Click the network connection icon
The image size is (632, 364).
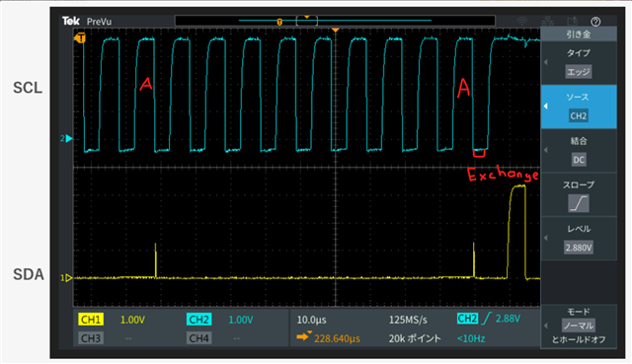pyautogui.click(x=547, y=22)
